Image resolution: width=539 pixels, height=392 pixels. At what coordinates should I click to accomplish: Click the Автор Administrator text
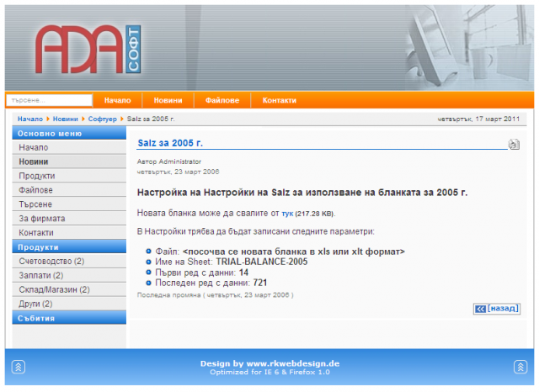(168, 162)
